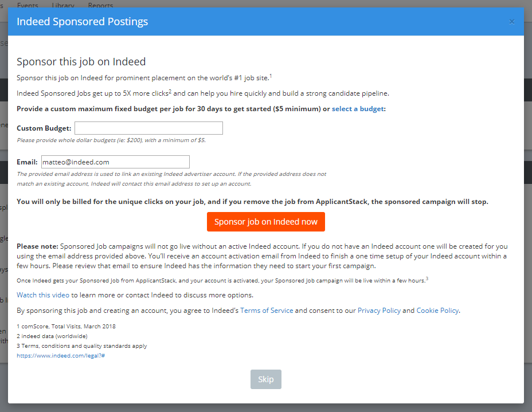Click the Sponsor this job on Indeed heading
The image size is (532, 412).
pyautogui.click(x=82, y=61)
